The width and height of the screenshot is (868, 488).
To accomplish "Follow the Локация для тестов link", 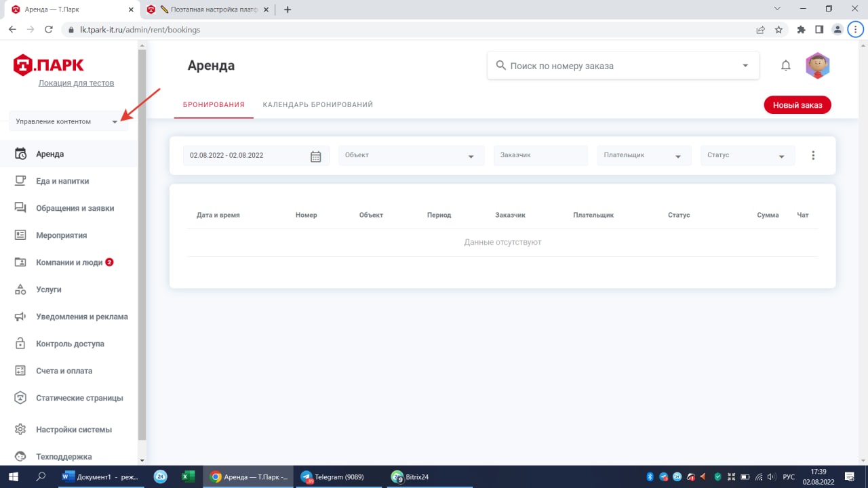I will coord(76,83).
